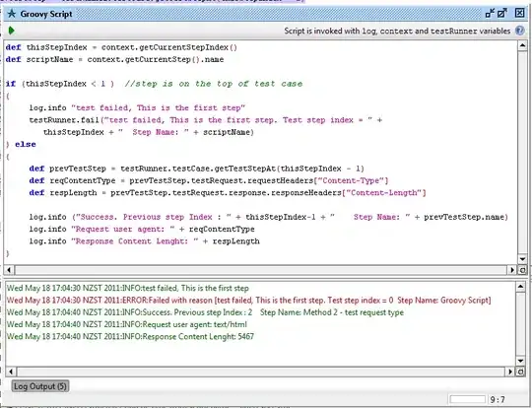The image size is (532, 408).
Task: Select the 'INFO:Success. Previous step Index' log entry
Action: [x=205, y=312]
